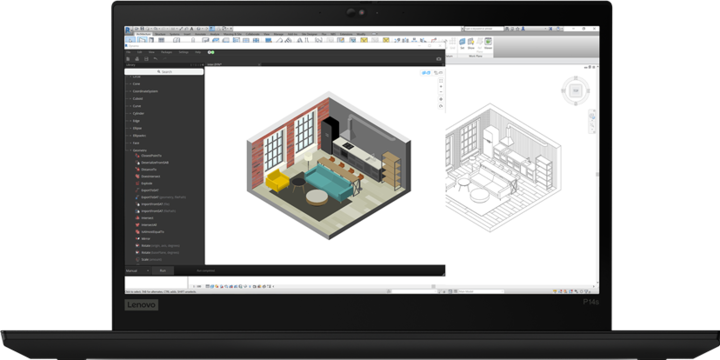Screen dimensions: 720x360
Task: Click the Dynamo camera screenshot icon
Action: pyautogui.click(x=439, y=59)
